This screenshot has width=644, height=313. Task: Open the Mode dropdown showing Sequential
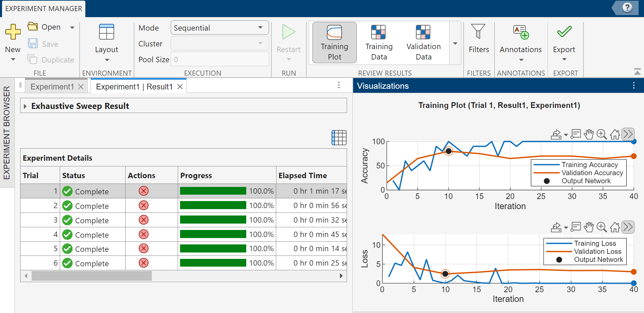point(219,28)
